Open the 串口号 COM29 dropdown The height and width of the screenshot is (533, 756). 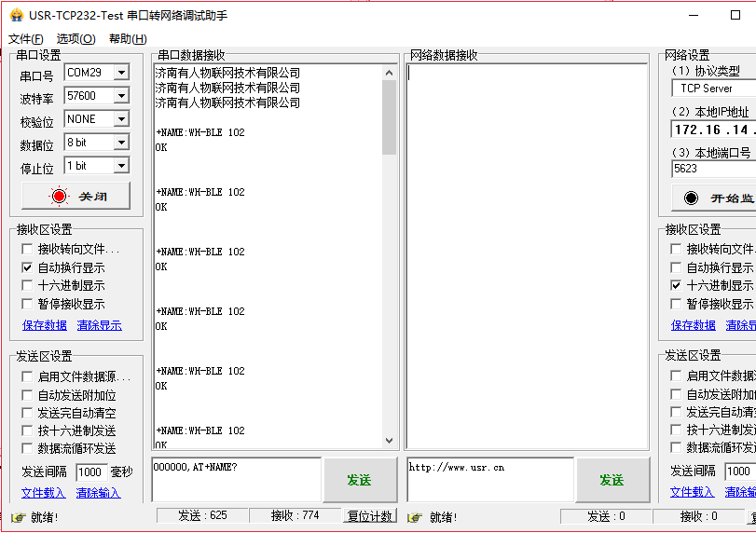[120, 73]
